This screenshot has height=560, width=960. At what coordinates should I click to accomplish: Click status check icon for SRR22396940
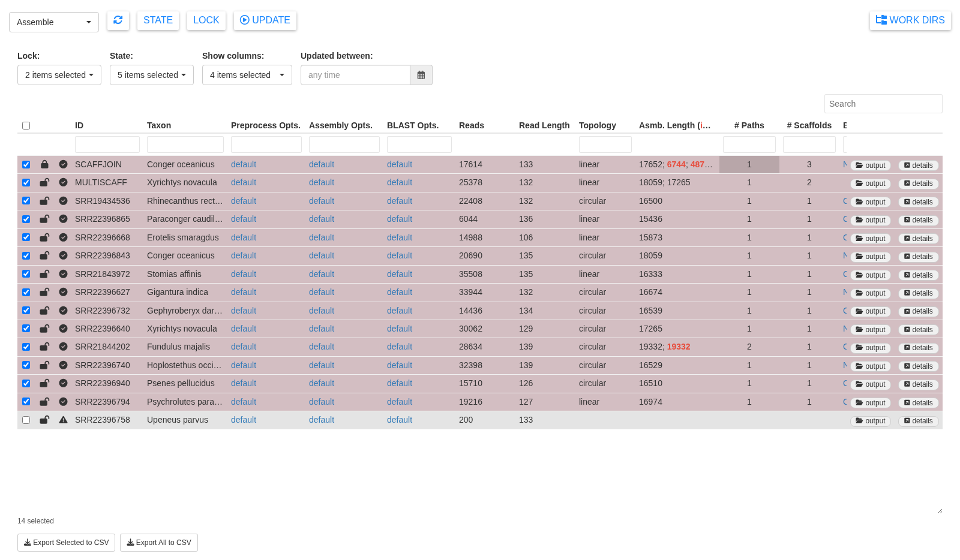63,383
